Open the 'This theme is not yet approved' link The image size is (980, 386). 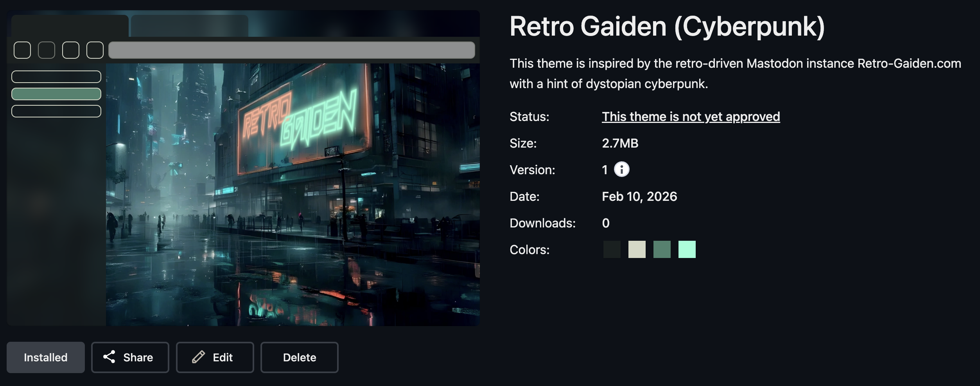(x=691, y=117)
